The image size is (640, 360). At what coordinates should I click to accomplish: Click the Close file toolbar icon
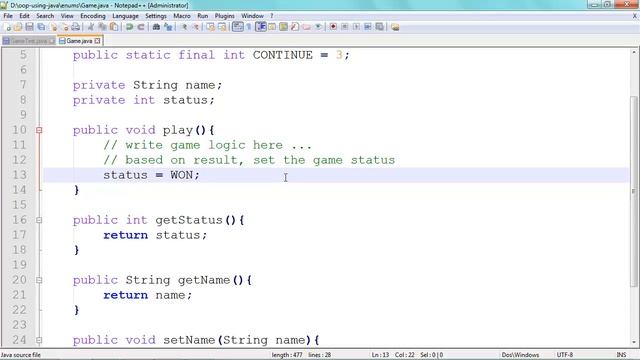coord(54,27)
